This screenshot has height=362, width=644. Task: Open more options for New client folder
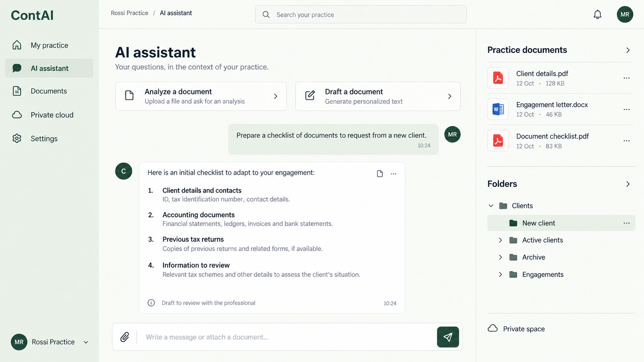(627, 223)
